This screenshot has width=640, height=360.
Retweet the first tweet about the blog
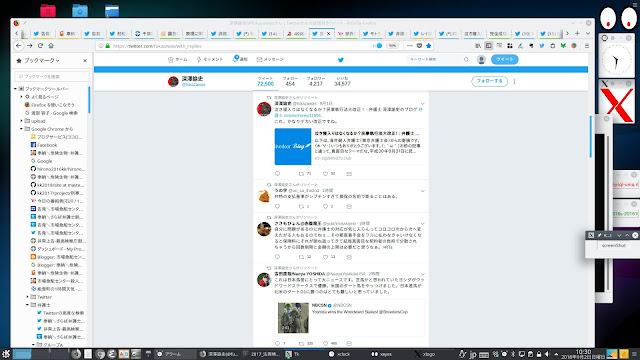[x=301, y=173]
